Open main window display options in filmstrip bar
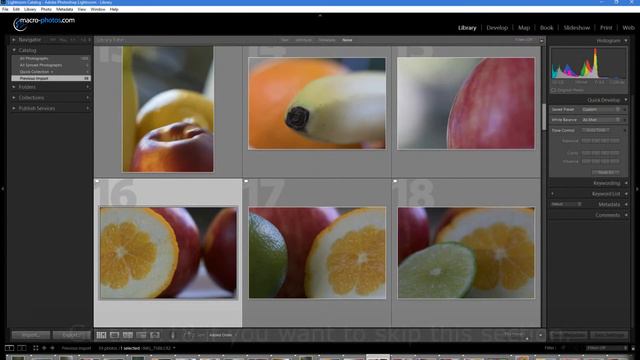The width and height of the screenshot is (640, 360). (9, 348)
